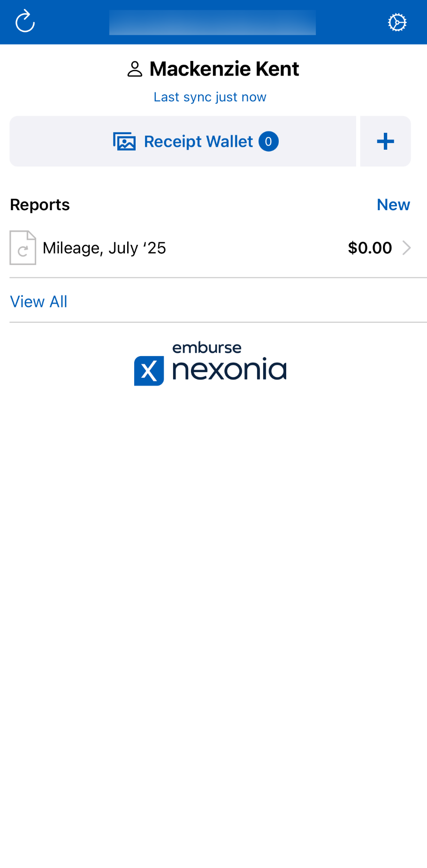Viewport: 427px width, 868px height.
Task: Expand the Mileage report using its chevron
Action: point(407,248)
